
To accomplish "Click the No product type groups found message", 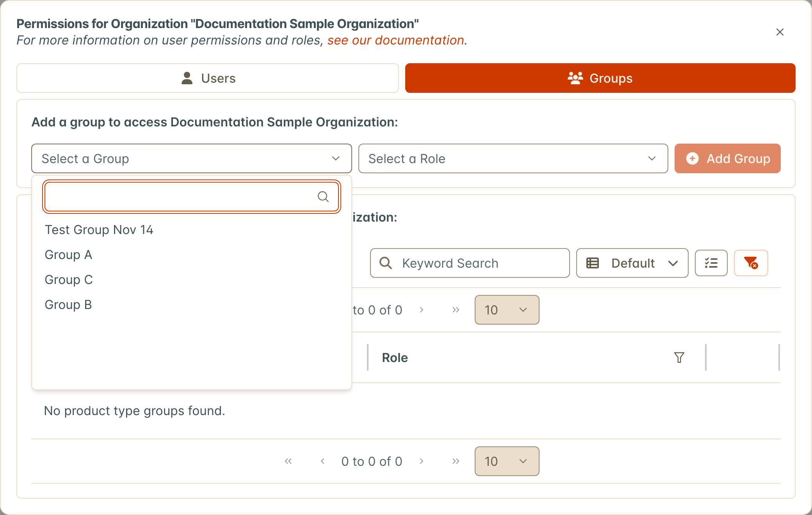I will 134,411.
